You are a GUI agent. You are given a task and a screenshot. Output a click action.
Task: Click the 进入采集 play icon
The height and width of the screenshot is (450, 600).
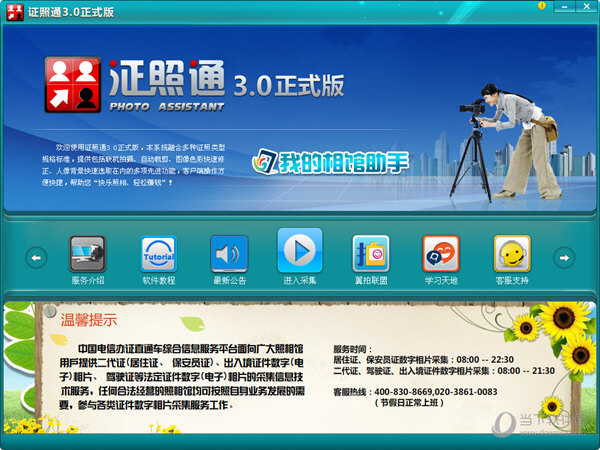point(300,251)
